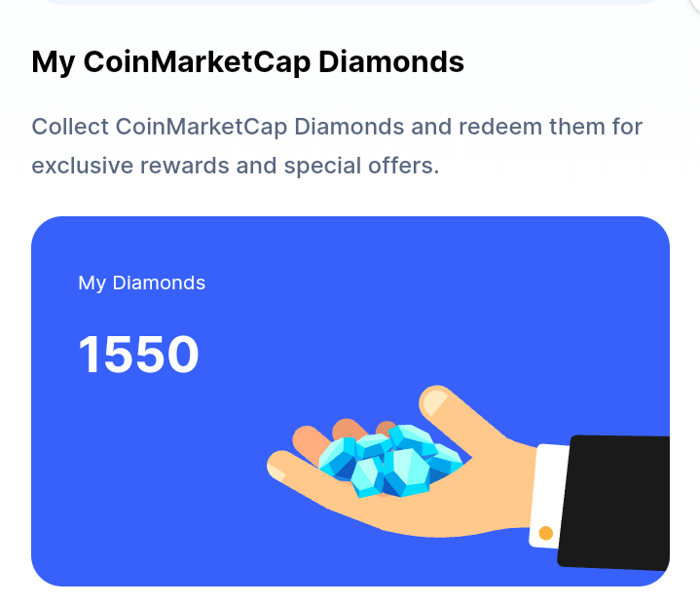This screenshot has height=604, width=700.
Task: Click the leftmost diamond in the hand
Action: tap(338, 458)
